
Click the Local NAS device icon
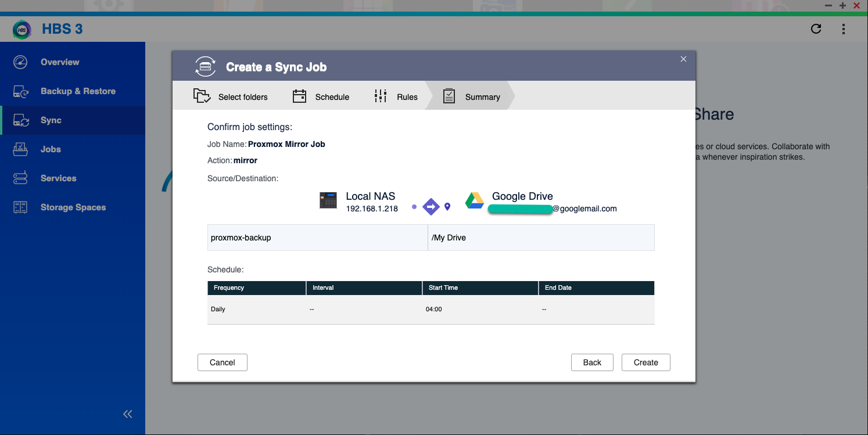tap(328, 200)
